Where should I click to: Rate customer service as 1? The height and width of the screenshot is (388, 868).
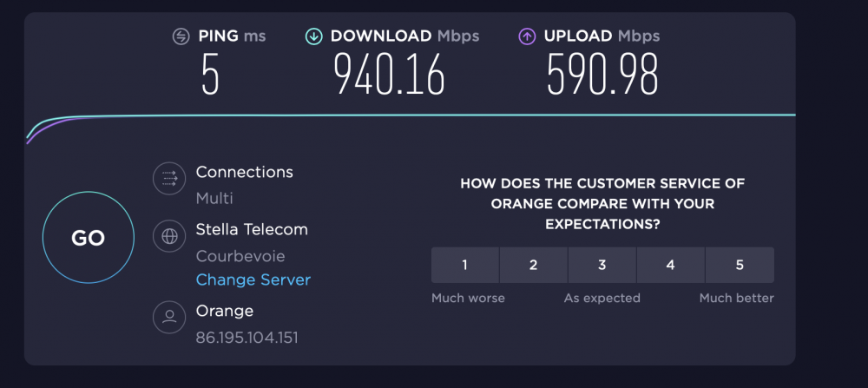pyautogui.click(x=465, y=265)
